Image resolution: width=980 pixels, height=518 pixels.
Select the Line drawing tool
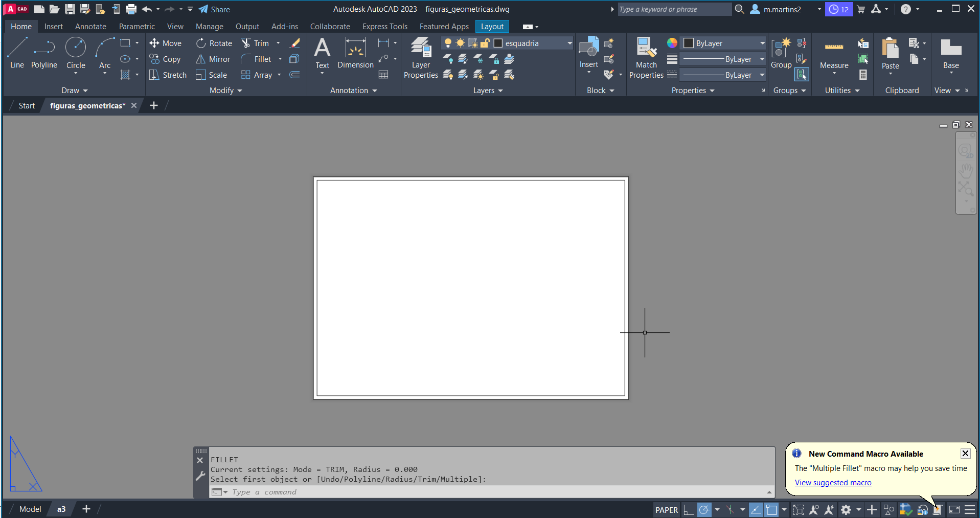tap(17, 52)
